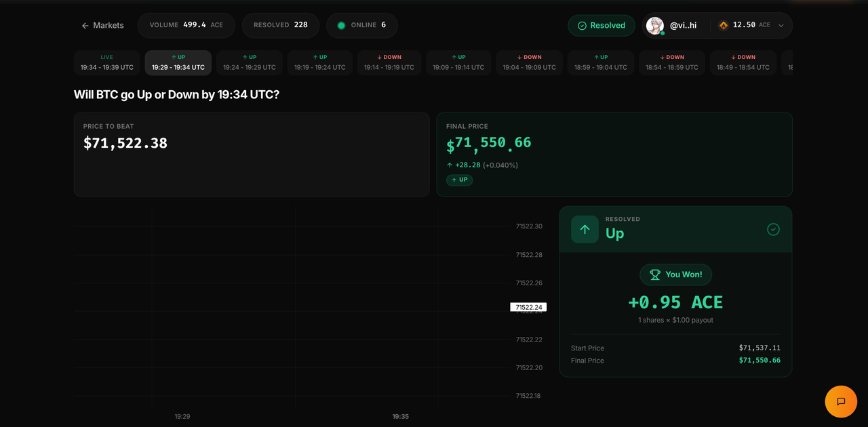Viewport: 868px width, 427px height.
Task: Click the 71522.18 axis label
Action: [529, 396]
